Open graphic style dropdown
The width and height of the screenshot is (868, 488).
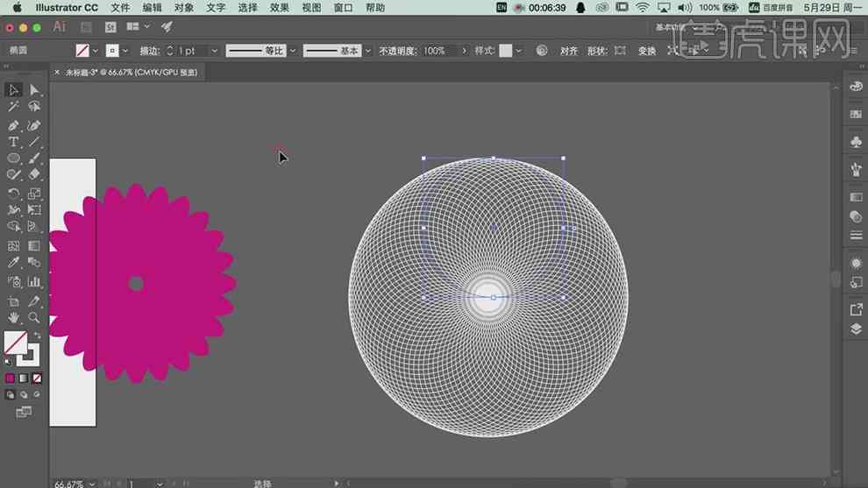[518, 51]
